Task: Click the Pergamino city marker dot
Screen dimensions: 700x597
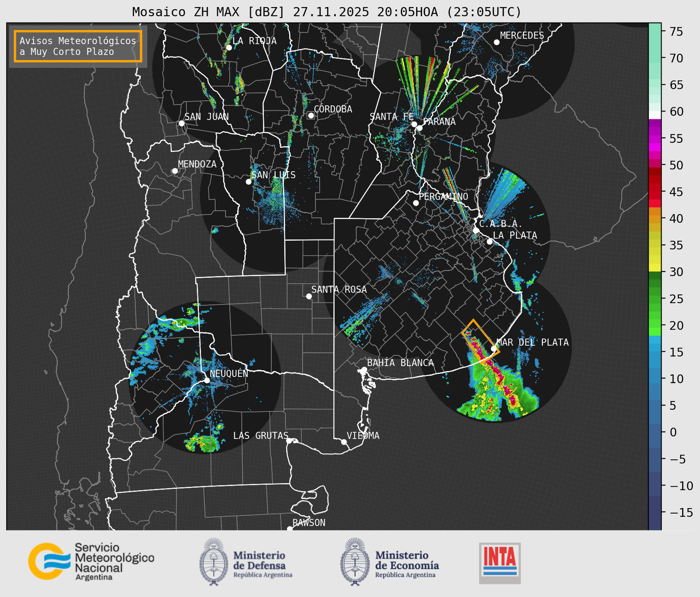Action: coord(416,203)
